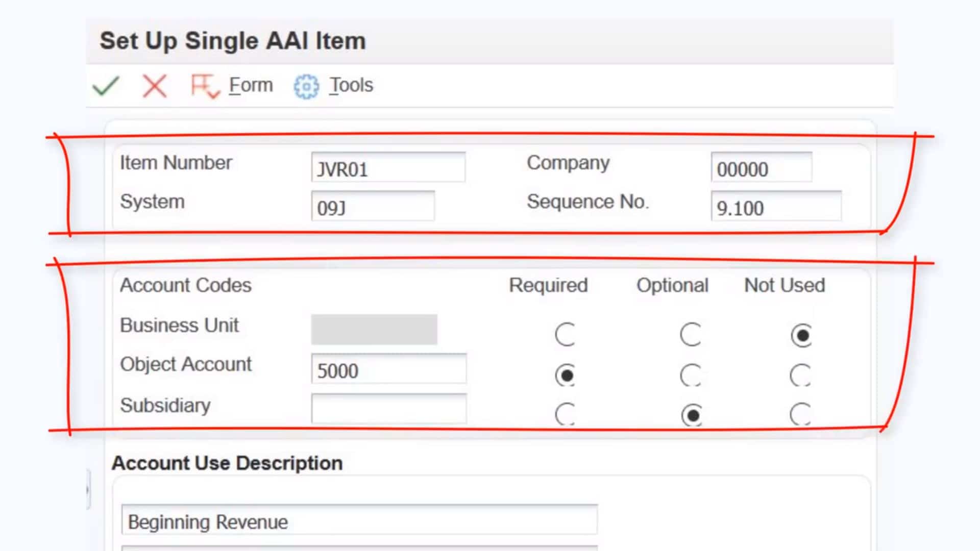Open the Form menu

coord(251,85)
